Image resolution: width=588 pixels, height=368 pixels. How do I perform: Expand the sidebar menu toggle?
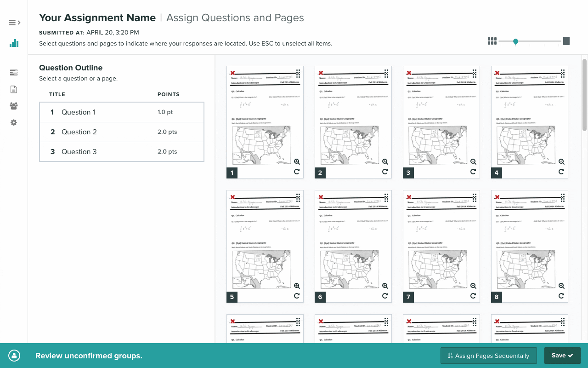tap(15, 23)
